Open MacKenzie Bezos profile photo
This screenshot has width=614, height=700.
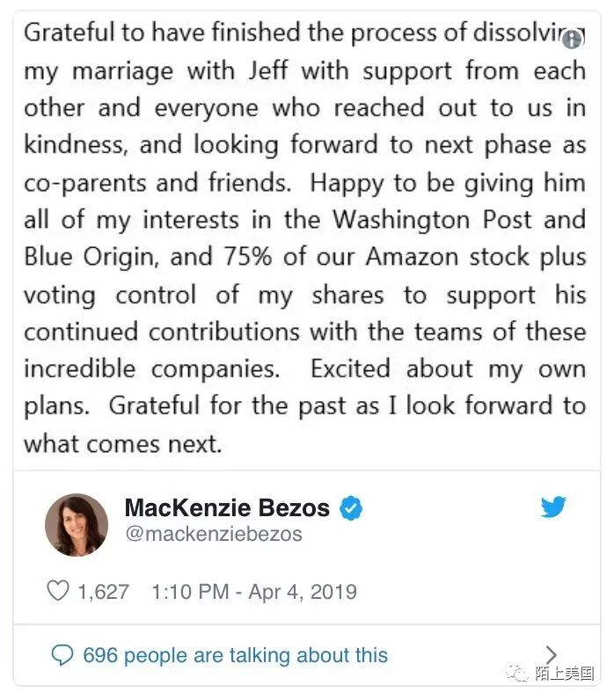tap(77, 525)
